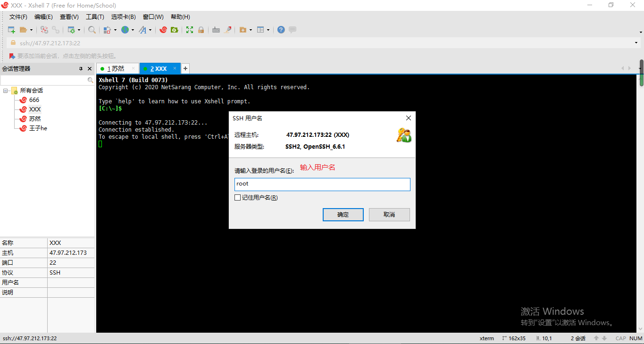The height and width of the screenshot is (344, 644).
Task: Open dropdown arrow beside font icon
Action: pyautogui.click(x=151, y=30)
